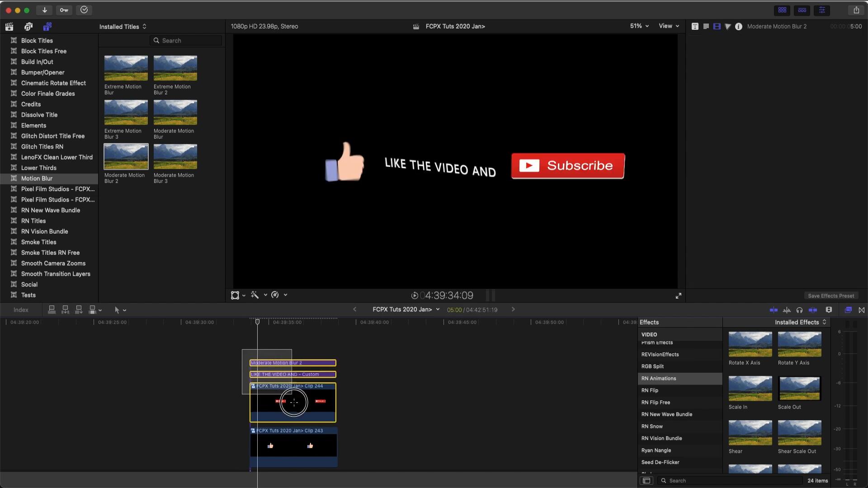Open the viewer zoom percentage dropdown
868x488 pixels.
coord(639,26)
